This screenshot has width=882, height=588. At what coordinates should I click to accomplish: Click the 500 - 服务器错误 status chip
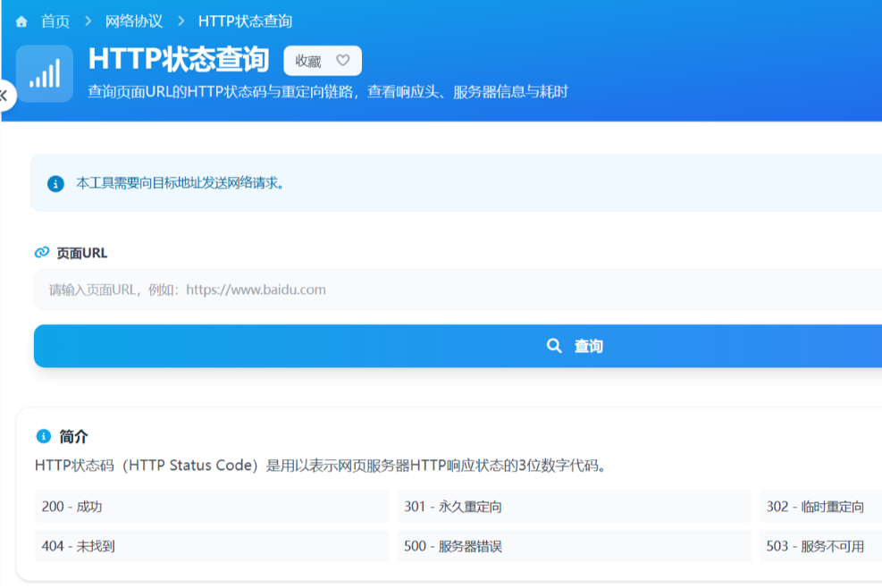574,546
